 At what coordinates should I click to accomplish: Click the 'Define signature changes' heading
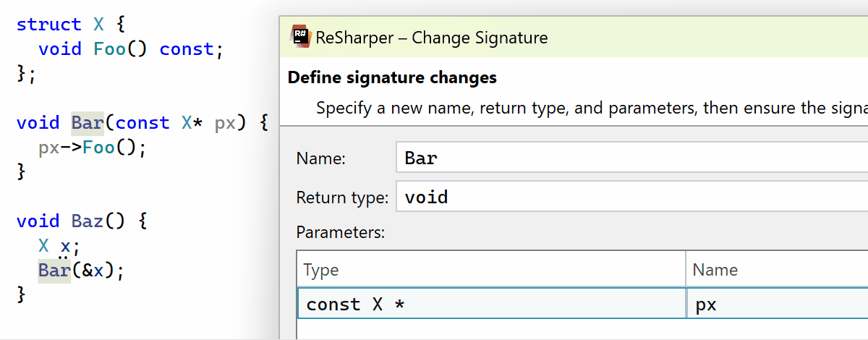click(392, 77)
